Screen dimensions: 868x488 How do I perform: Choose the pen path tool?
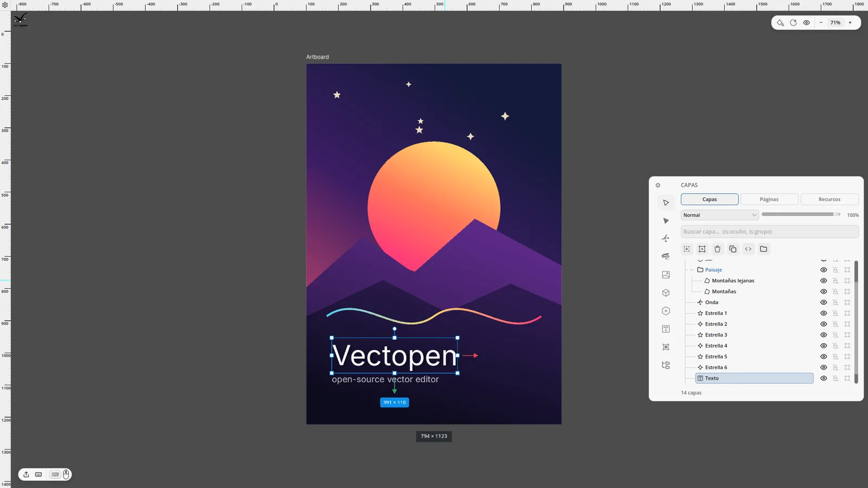tap(666, 239)
